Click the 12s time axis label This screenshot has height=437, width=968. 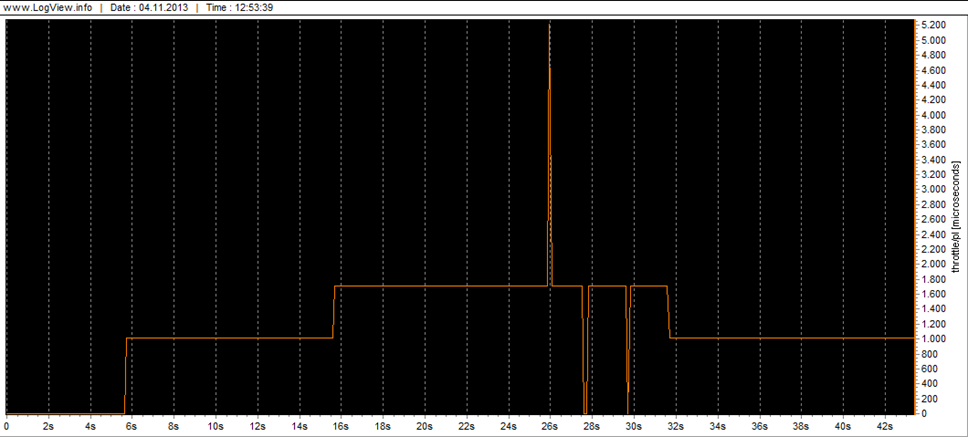click(257, 426)
